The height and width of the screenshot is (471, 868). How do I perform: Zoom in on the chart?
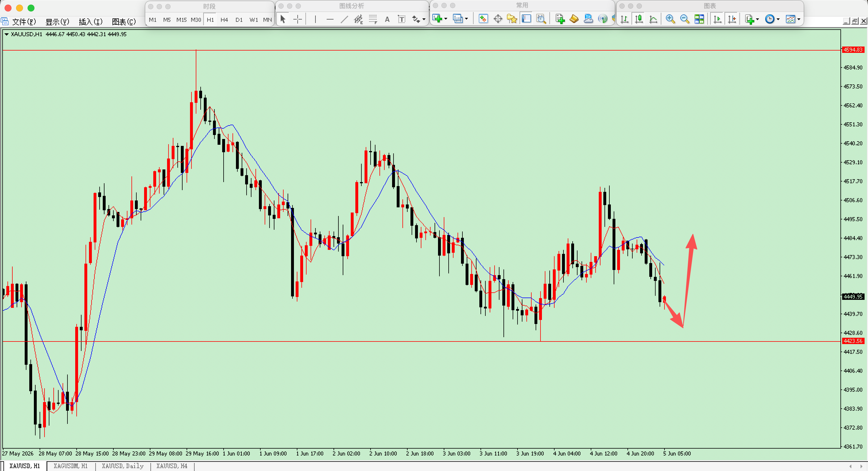coord(670,19)
